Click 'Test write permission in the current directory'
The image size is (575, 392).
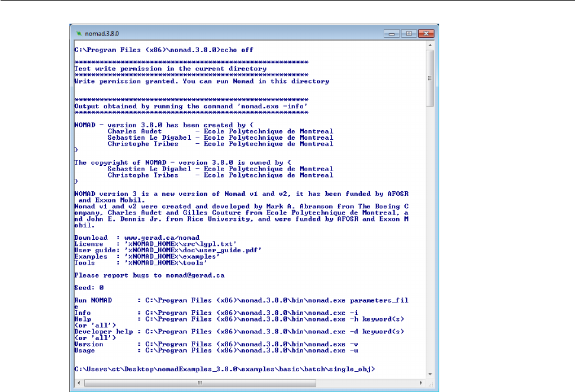pos(171,69)
